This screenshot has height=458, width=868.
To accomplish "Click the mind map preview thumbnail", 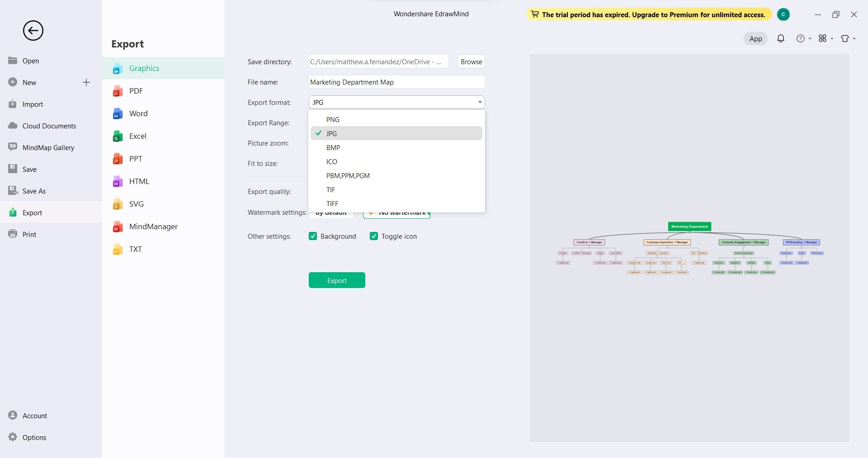I will [x=689, y=248].
